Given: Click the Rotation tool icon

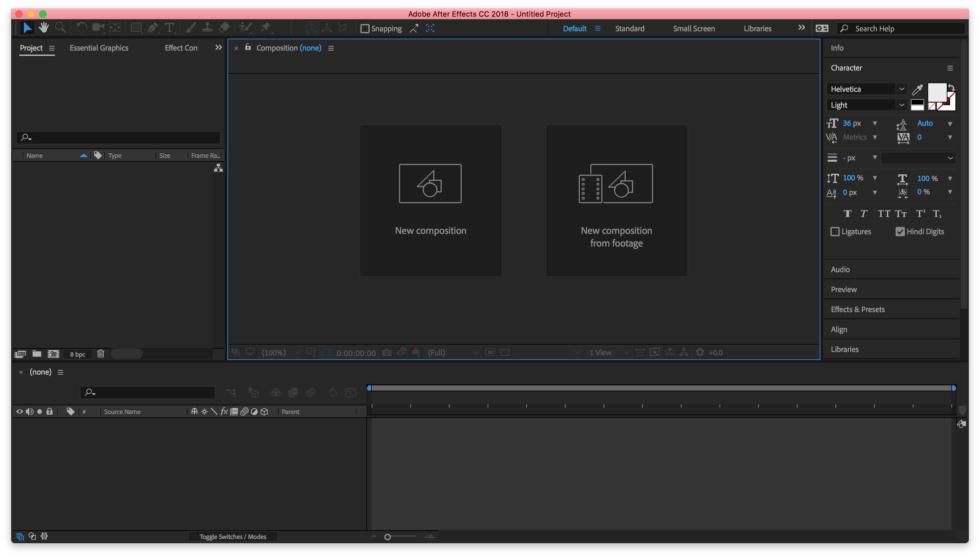Looking at the screenshot, I should [x=81, y=28].
